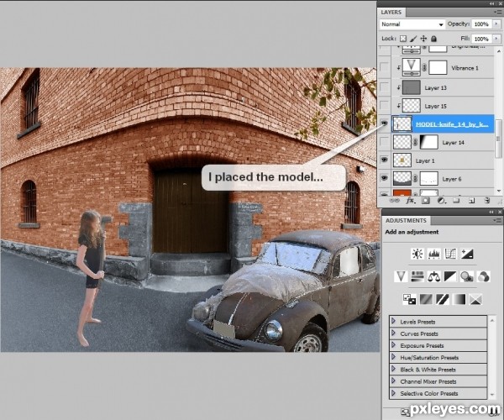This screenshot has height=420, width=504.
Task: Expand Selective Color Presets
Action: click(x=393, y=392)
